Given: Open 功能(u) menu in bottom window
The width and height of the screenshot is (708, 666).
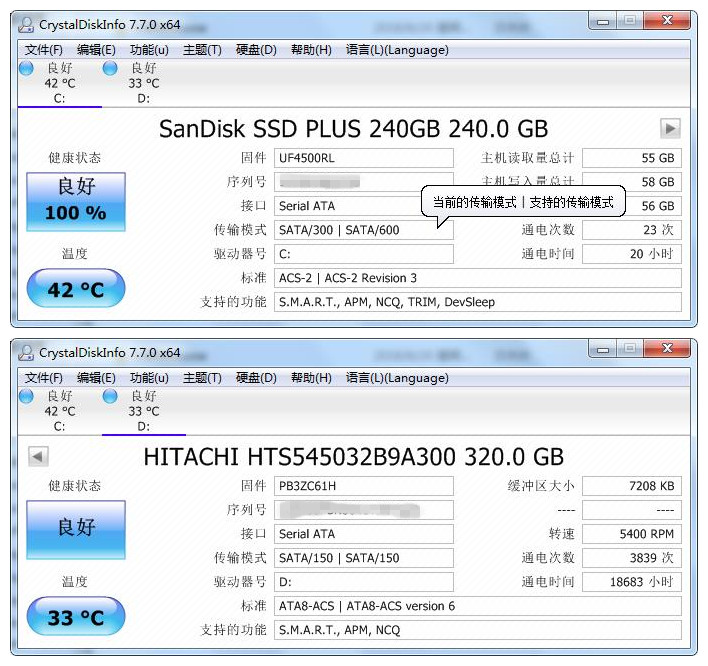Looking at the screenshot, I should (x=149, y=377).
